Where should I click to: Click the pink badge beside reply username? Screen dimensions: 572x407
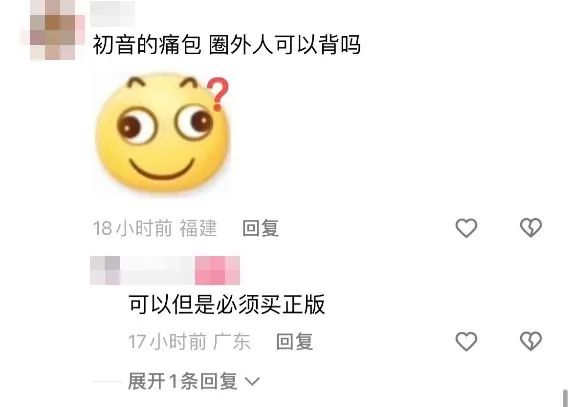pyautogui.click(x=217, y=270)
